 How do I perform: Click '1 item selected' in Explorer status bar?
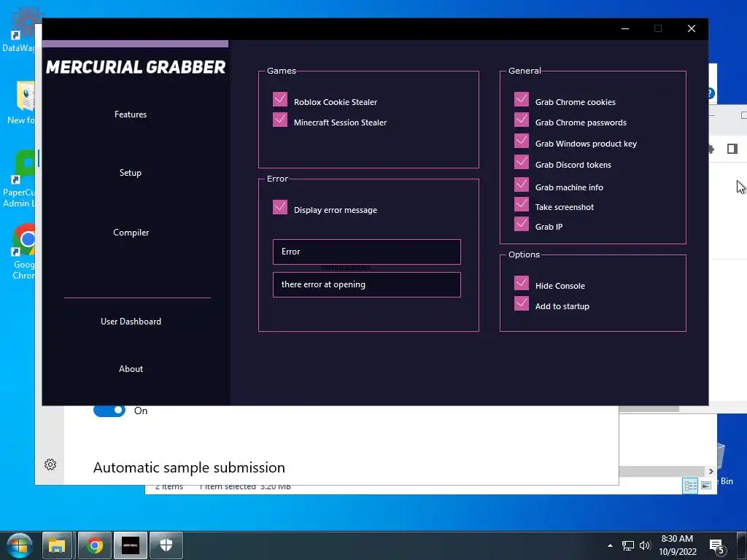point(228,487)
